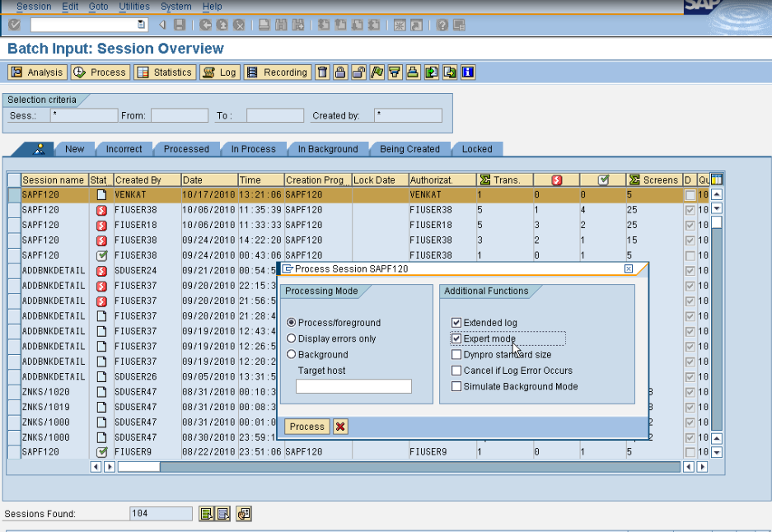Viewport: 772px width, 532px height.
Task: Start a new Recording
Action: coord(277,72)
